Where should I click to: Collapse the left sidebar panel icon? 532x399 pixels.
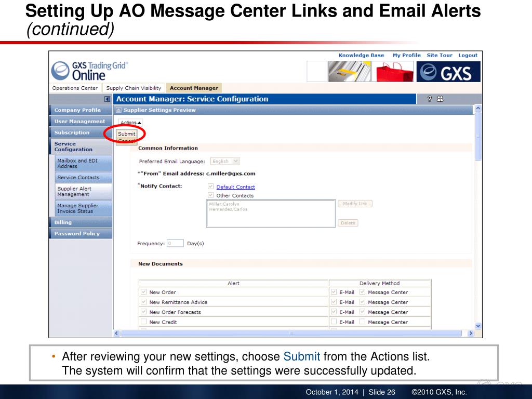click(x=107, y=99)
